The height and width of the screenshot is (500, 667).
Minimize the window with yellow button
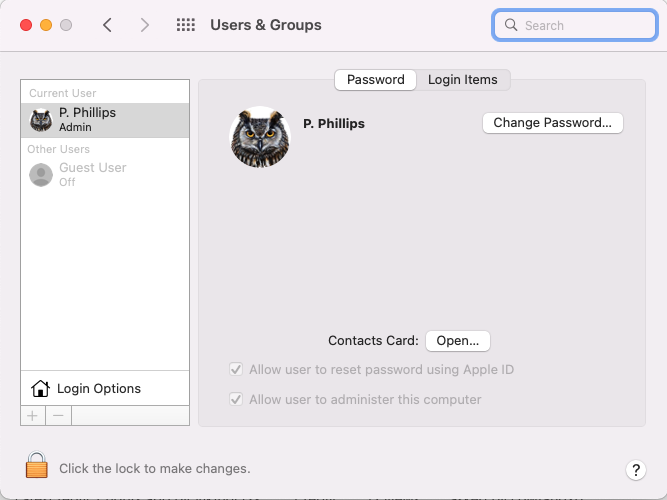(46, 25)
